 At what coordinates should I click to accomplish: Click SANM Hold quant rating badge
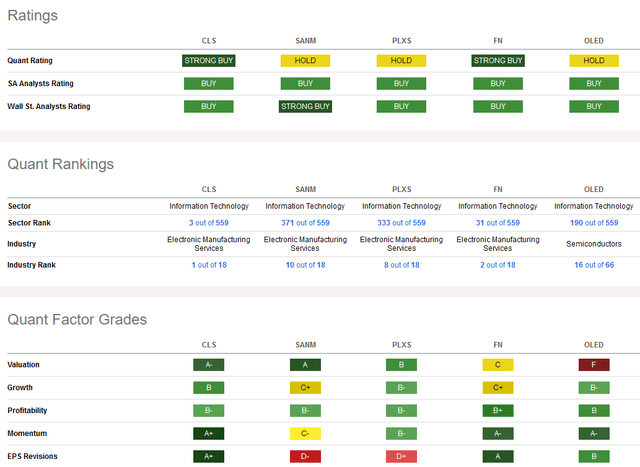305,60
